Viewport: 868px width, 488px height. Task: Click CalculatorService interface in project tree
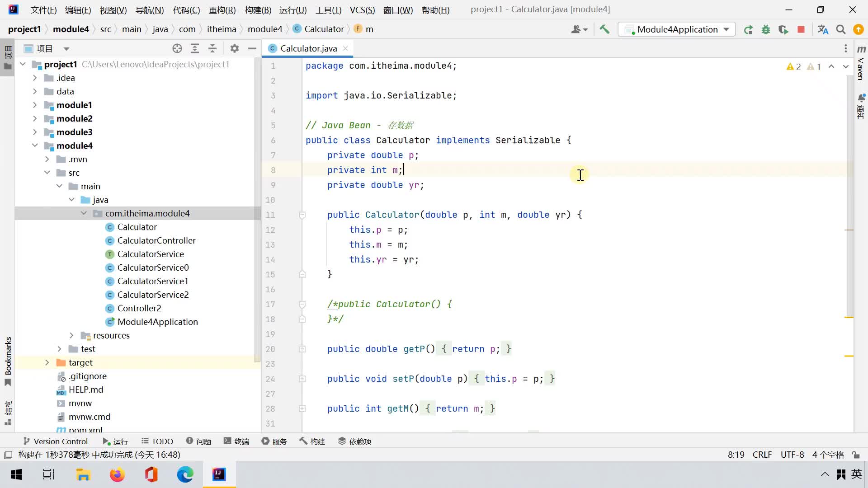151,254
